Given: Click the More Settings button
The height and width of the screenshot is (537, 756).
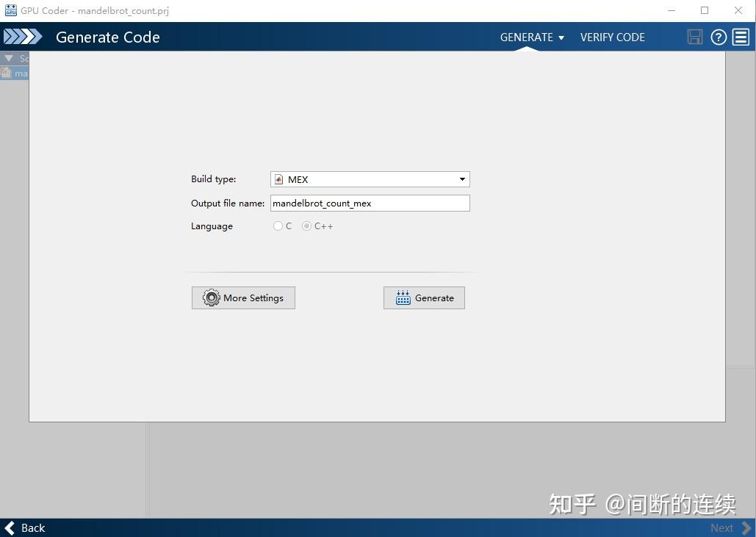Looking at the screenshot, I should point(243,298).
